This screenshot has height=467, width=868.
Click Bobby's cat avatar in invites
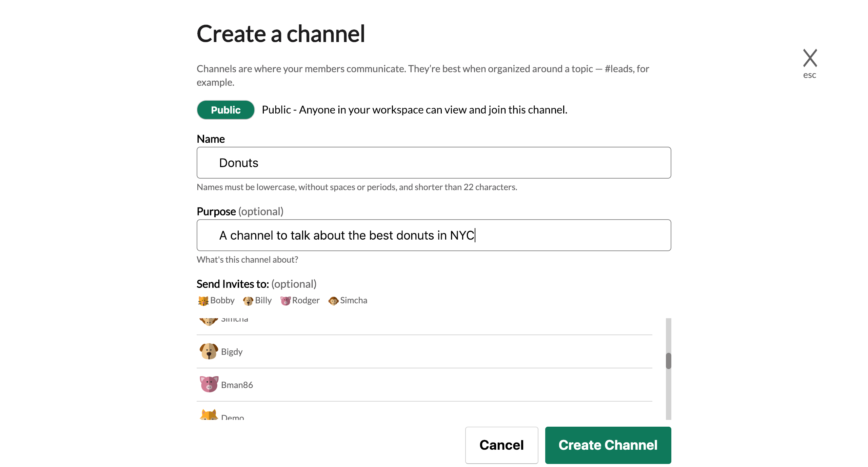(x=203, y=301)
